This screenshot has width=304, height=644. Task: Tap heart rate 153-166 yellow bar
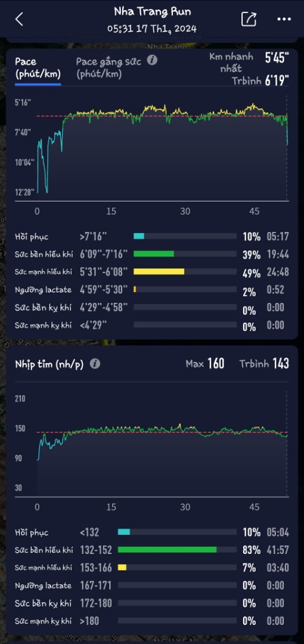click(122, 567)
